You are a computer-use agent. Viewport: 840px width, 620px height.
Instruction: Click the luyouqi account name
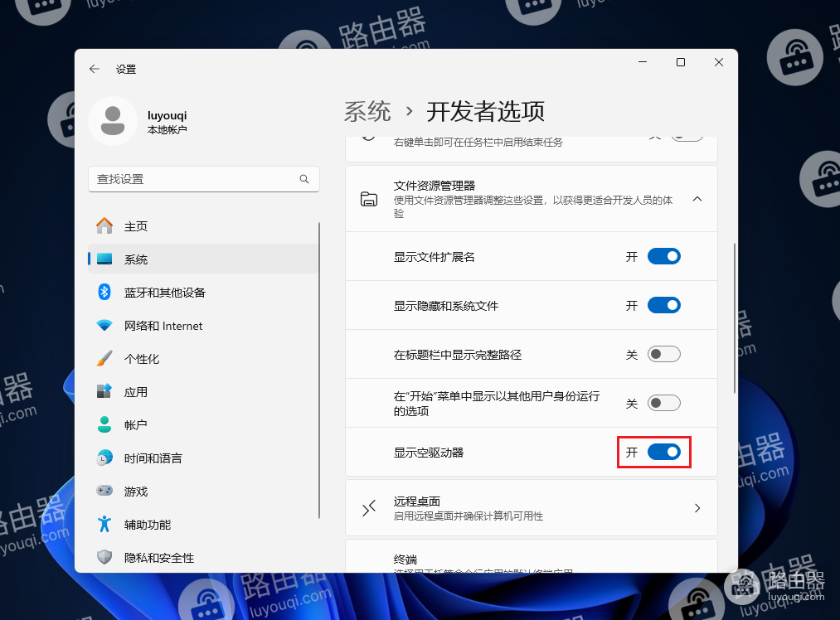pos(168,116)
